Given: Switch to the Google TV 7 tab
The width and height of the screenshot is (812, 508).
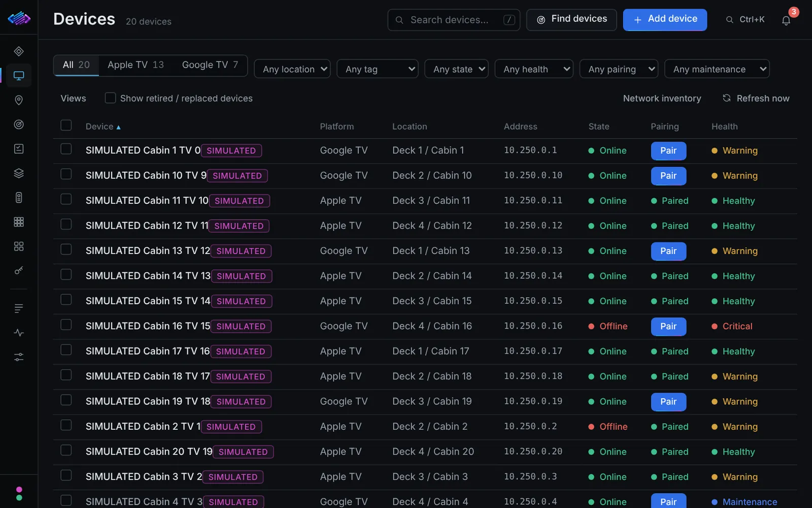Looking at the screenshot, I should [x=210, y=65].
